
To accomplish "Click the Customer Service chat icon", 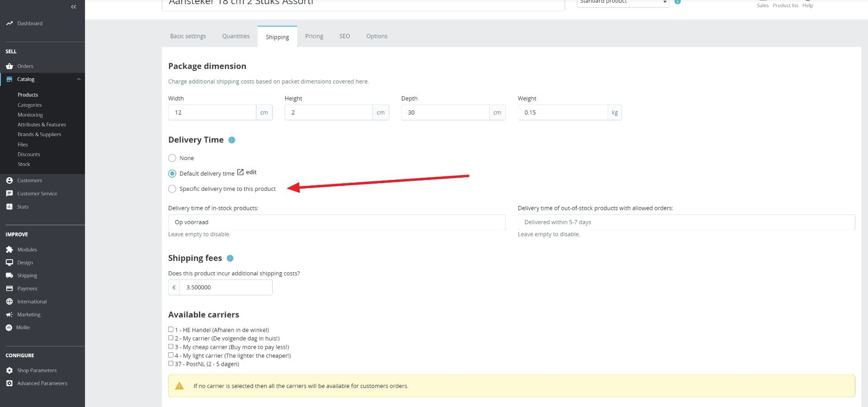I will [x=9, y=194].
